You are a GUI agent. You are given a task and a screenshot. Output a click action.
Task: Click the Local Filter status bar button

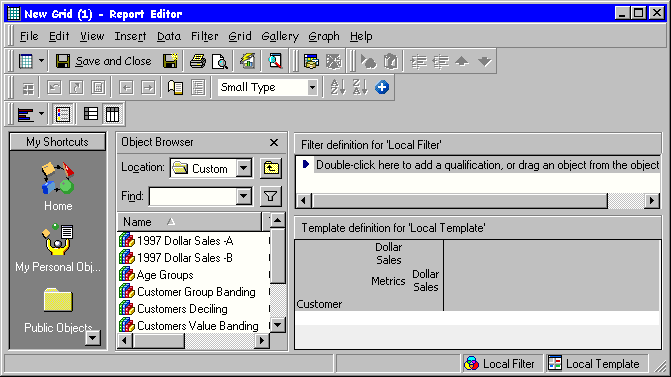[502, 364]
